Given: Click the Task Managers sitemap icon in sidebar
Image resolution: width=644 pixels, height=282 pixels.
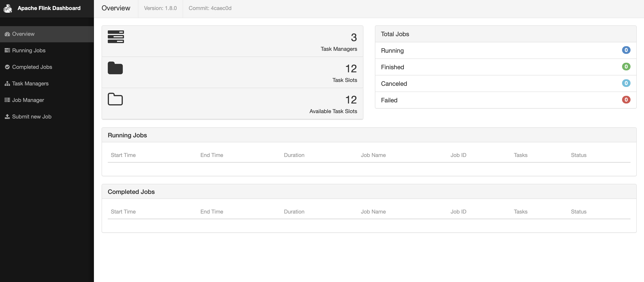Looking at the screenshot, I should pos(7,83).
